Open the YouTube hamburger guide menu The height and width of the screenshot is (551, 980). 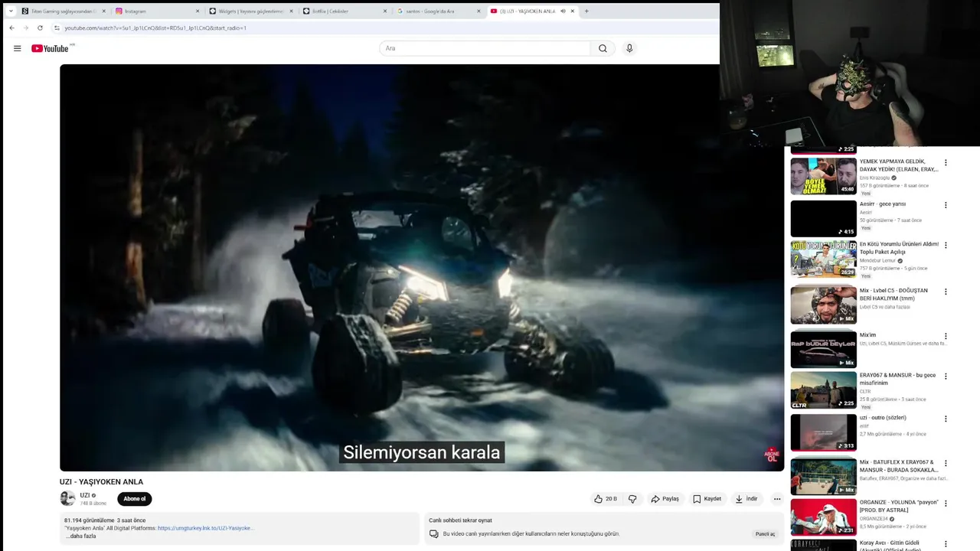17,48
